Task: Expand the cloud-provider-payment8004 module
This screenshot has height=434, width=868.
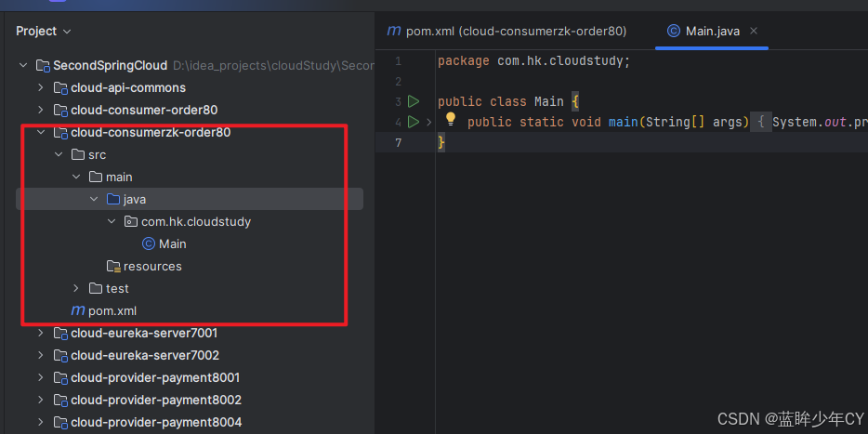Action: tap(40, 422)
